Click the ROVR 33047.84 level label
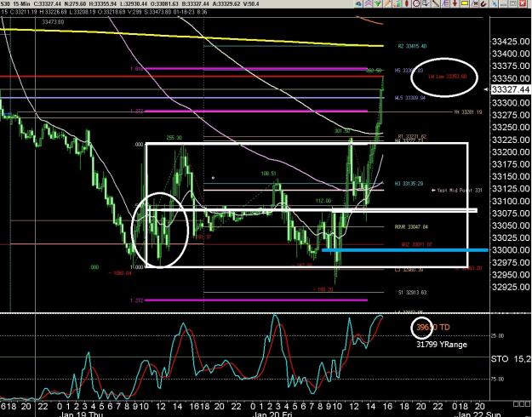This screenshot has width=532, height=417. point(411,226)
